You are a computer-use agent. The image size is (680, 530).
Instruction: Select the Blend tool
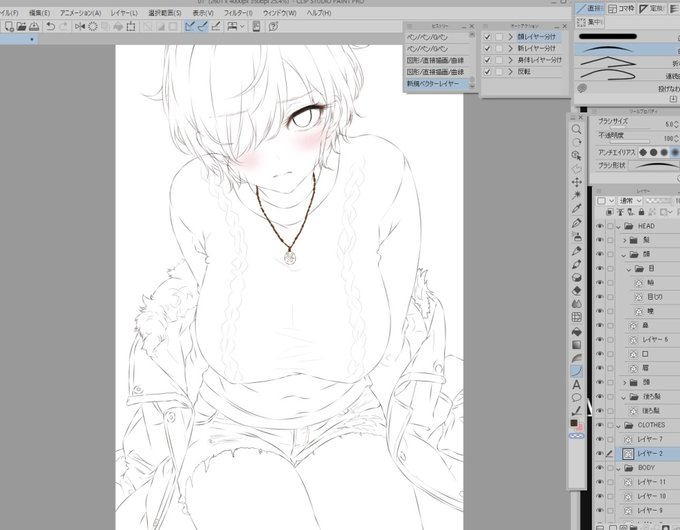pos(576,304)
